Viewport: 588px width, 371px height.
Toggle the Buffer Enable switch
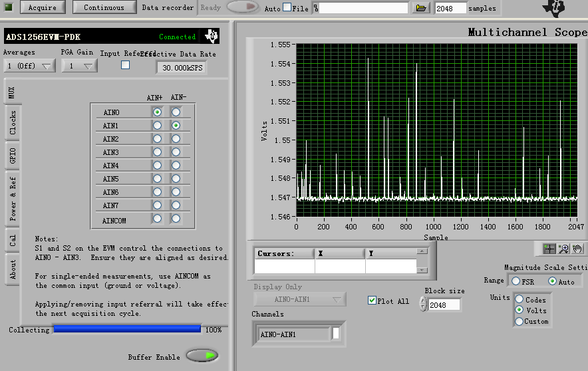(202, 356)
